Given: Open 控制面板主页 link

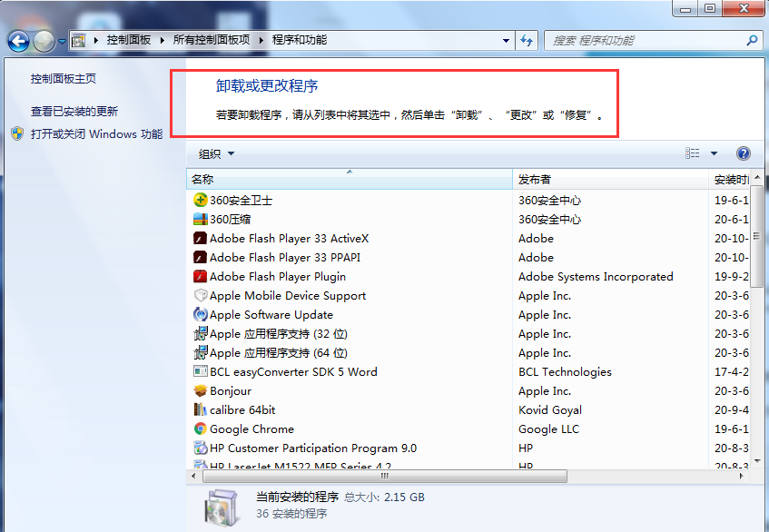Looking at the screenshot, I should [x=64, y=78].
